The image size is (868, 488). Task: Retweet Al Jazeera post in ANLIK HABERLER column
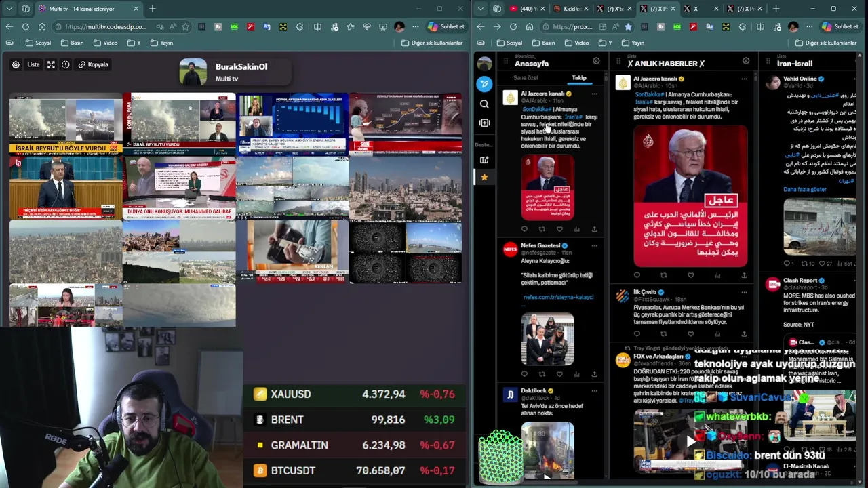point(664,275)
